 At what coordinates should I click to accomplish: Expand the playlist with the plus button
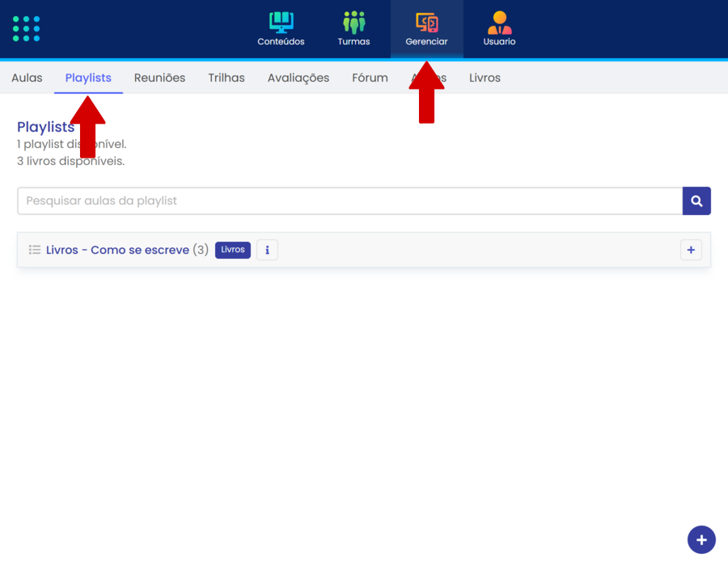click(691, 251)
